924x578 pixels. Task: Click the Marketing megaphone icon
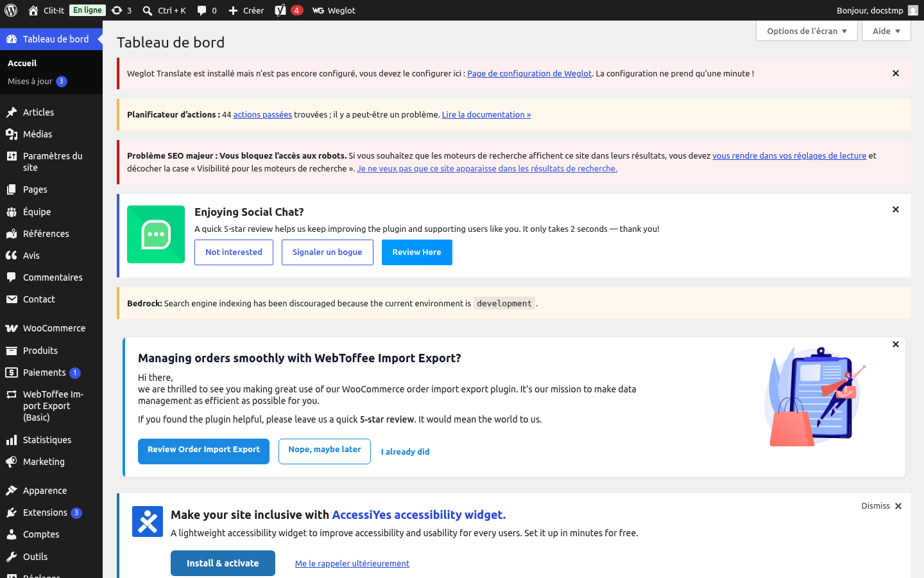coord(12,462)
